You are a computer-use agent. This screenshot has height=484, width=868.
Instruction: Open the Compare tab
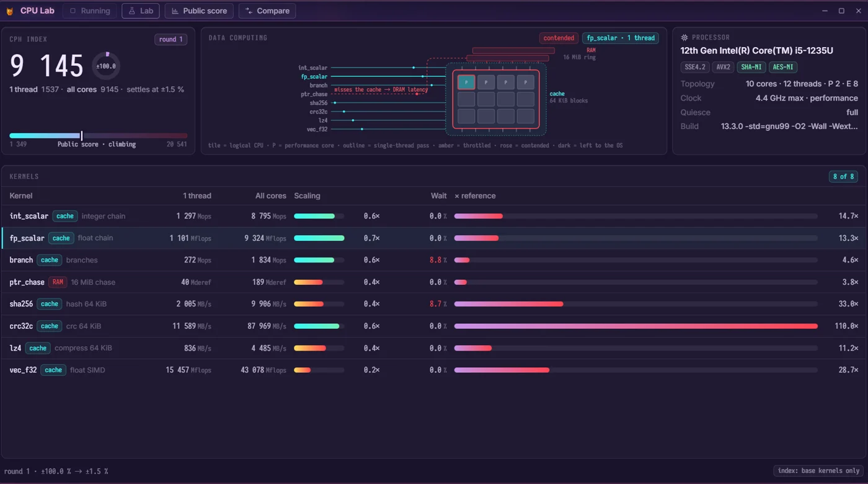(267, 11)
